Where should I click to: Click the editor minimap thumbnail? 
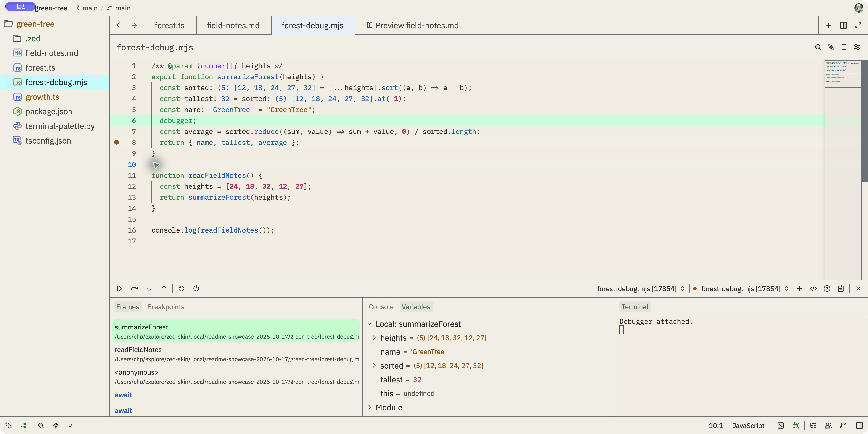[843, 74]
